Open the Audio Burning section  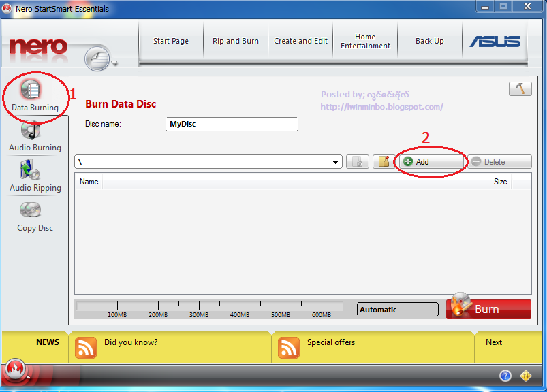click(x=35, y=136)
